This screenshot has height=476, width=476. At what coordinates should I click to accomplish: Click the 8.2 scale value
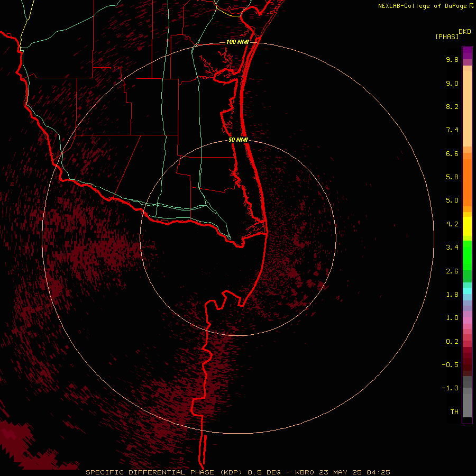[452, 107]
